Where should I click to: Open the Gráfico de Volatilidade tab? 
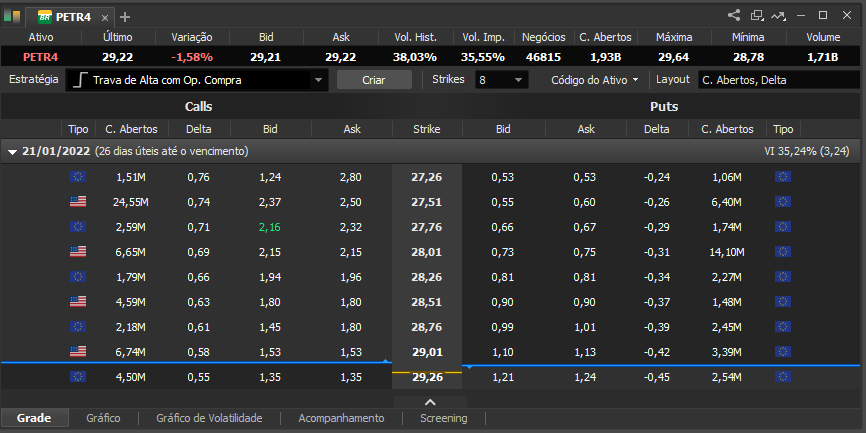pyautogui.click(x=209, y=418)
